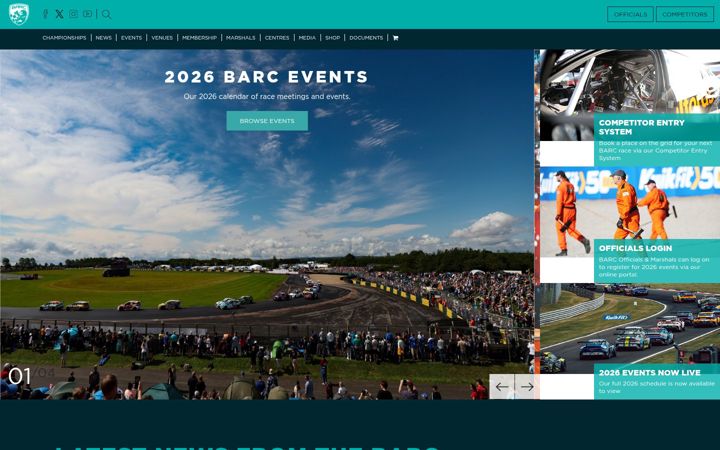Open the NEWS menu item
The height and width of the screenshot is (450, 720).
[x=104, y=38]
